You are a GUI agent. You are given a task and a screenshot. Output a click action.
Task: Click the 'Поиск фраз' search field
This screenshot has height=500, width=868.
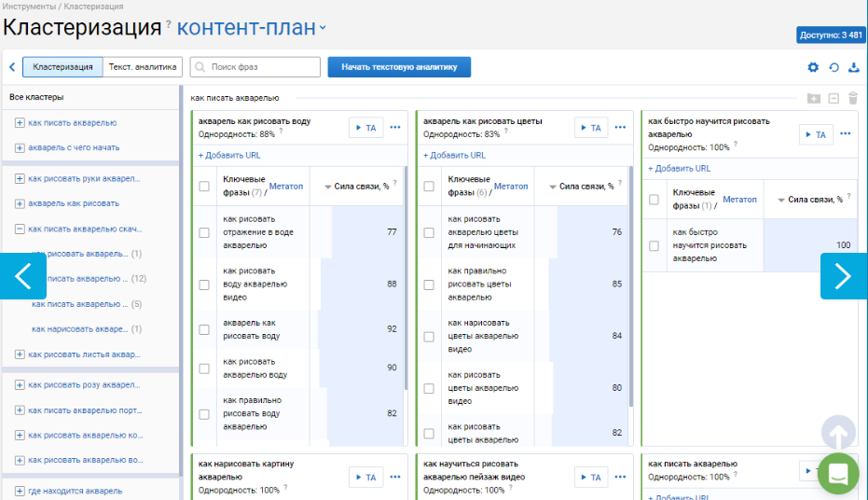click(x=255, y=67)
